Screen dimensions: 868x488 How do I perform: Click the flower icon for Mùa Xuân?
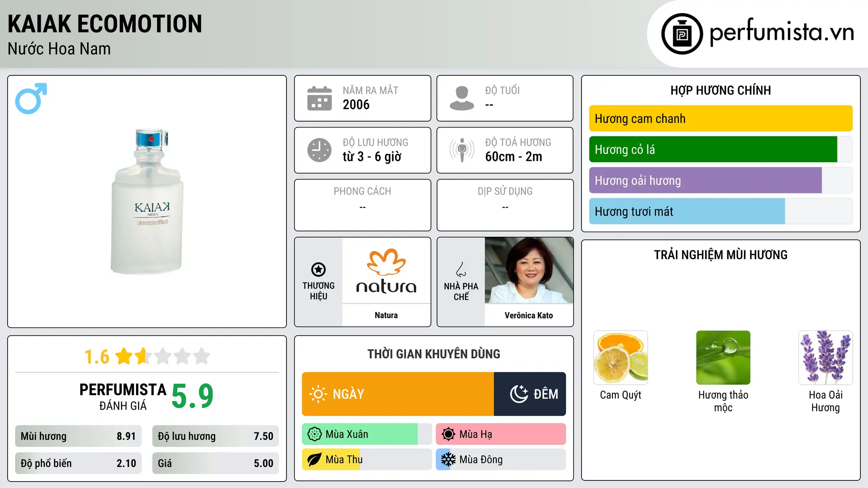[x=314, y=434]
